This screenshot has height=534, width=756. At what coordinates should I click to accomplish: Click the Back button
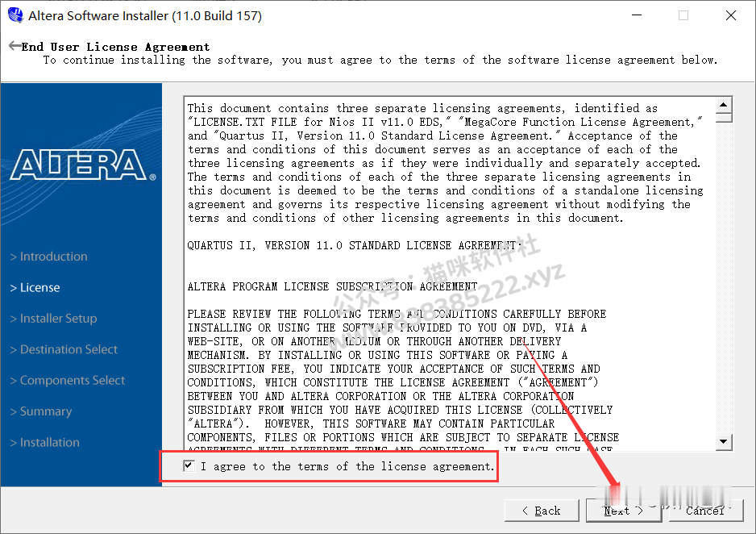coord(542,511)
